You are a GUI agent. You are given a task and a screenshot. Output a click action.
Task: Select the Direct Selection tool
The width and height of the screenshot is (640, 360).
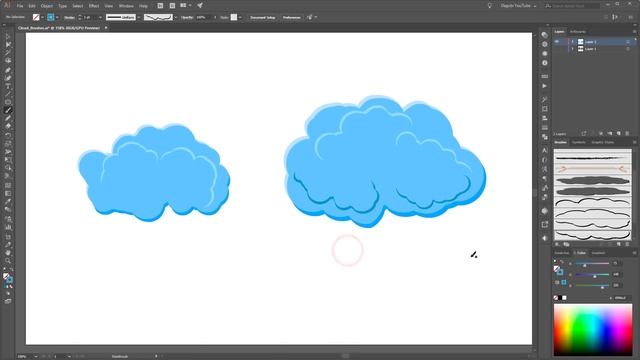8,44
